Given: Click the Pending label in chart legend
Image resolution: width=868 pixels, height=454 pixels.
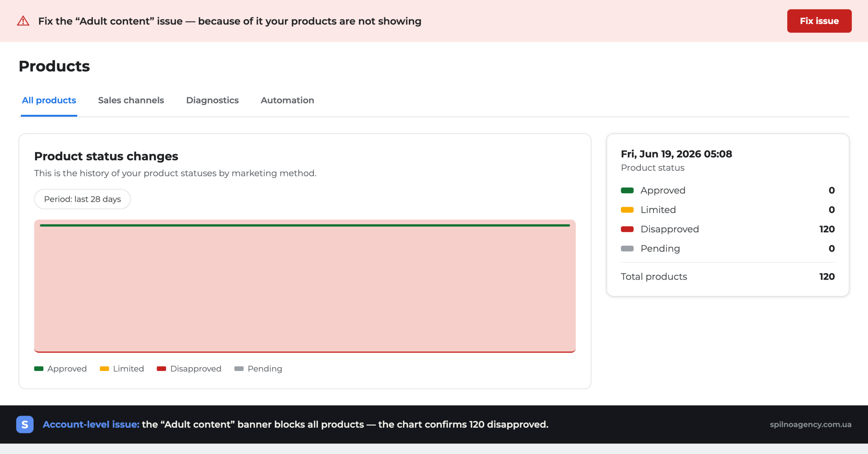Looking at the screenshot, I should point(265,369).
